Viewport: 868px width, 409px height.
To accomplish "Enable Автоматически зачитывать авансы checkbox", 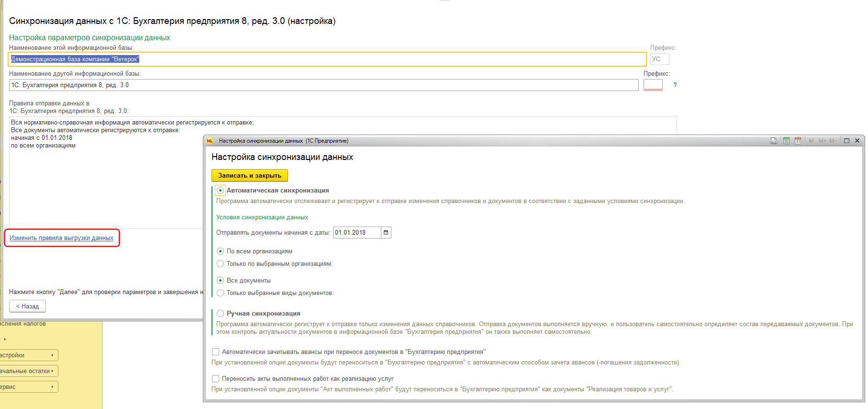I will coord(216,352).
